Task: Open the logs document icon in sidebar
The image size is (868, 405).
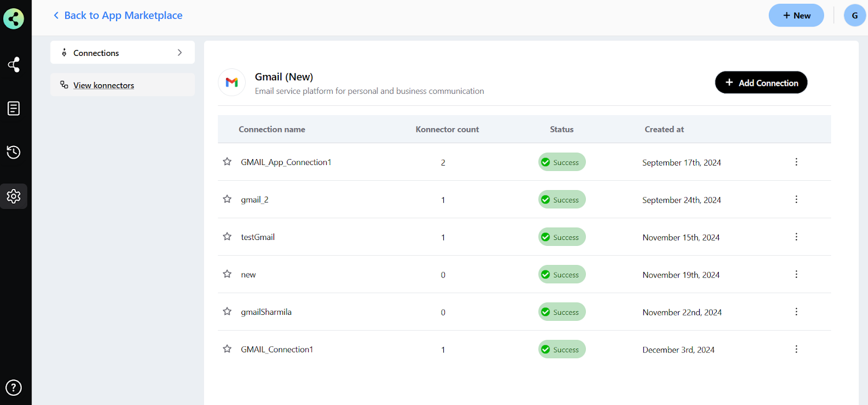Action: tap(14, 108)
